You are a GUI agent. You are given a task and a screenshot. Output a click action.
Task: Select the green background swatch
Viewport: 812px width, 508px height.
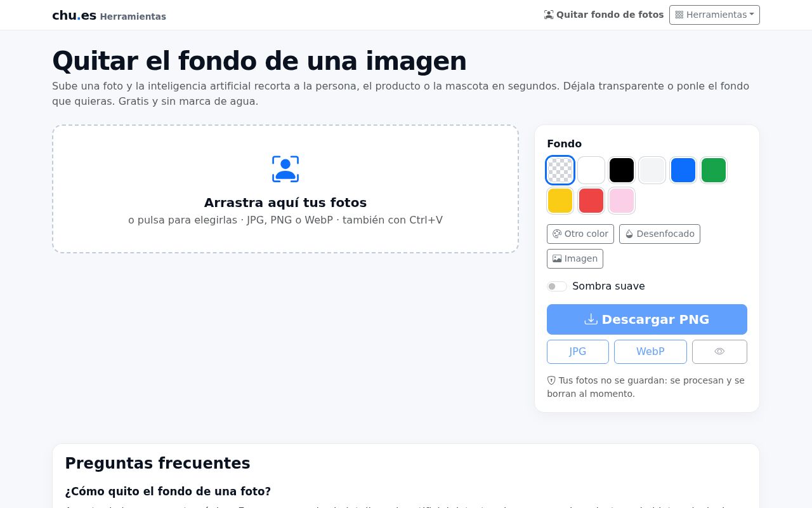(x=714, y=170)
